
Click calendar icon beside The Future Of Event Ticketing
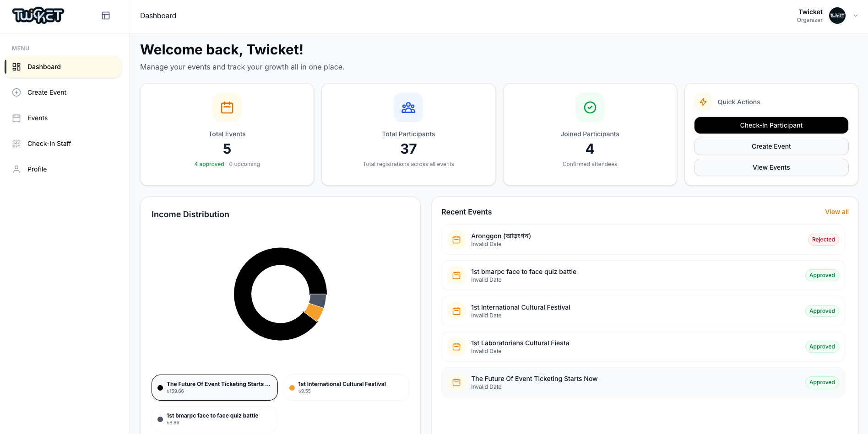(x=456, y=382)
